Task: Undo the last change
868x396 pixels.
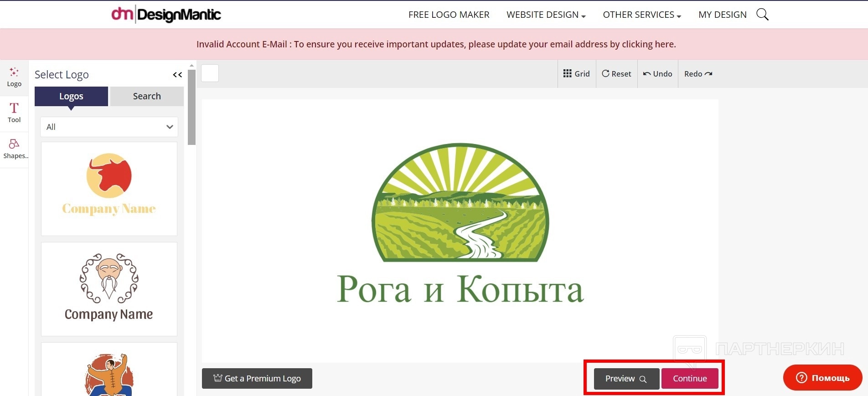Action: coord(657,74)
